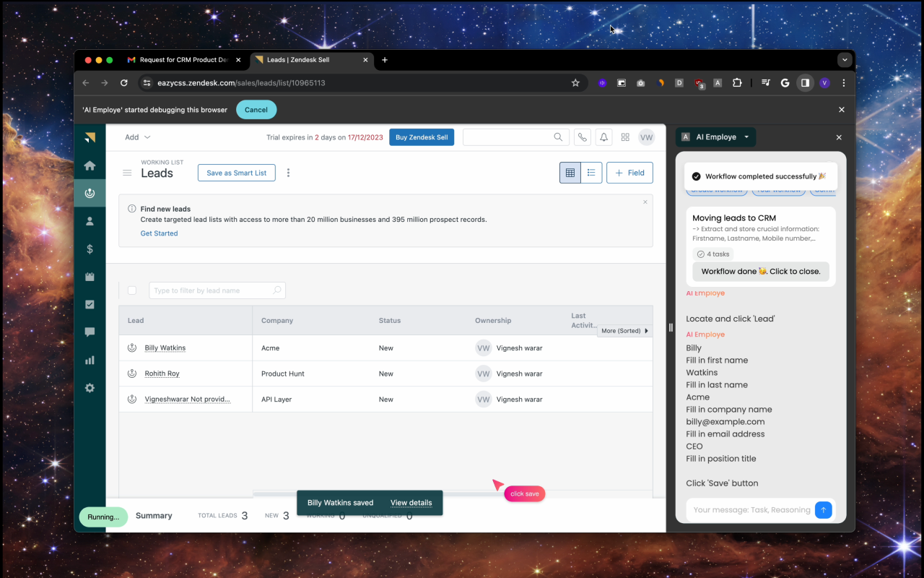Screen dimensions: 924x578
Task: Click the API Layer company cell
Action: click(276, 399)
